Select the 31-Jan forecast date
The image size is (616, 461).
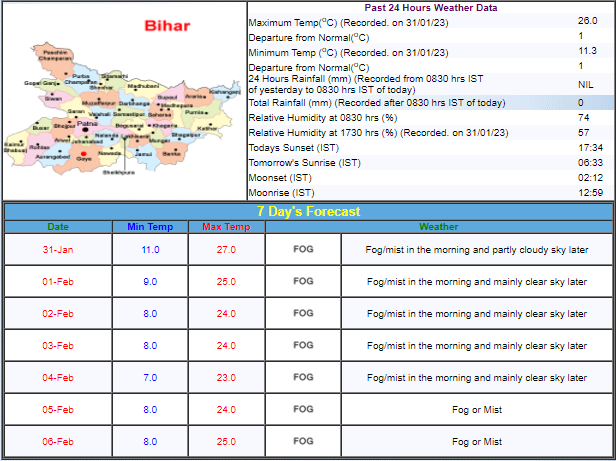point(58,249)
